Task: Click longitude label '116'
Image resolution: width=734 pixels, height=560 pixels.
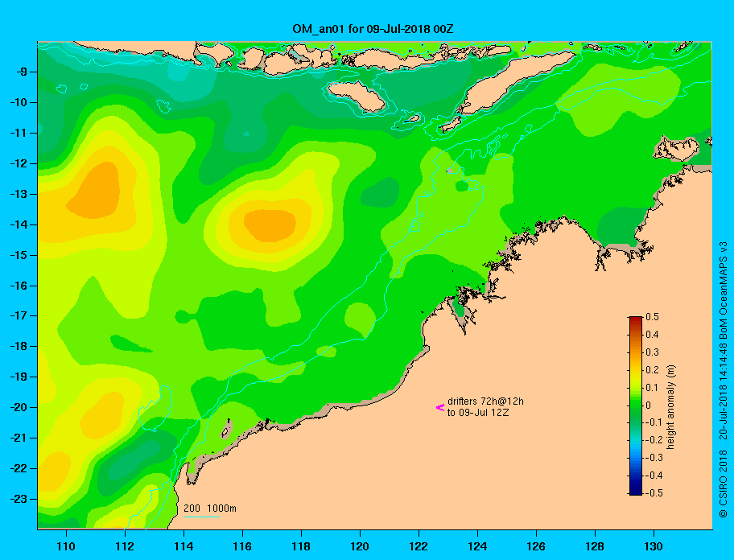Action: click(242, 546)
